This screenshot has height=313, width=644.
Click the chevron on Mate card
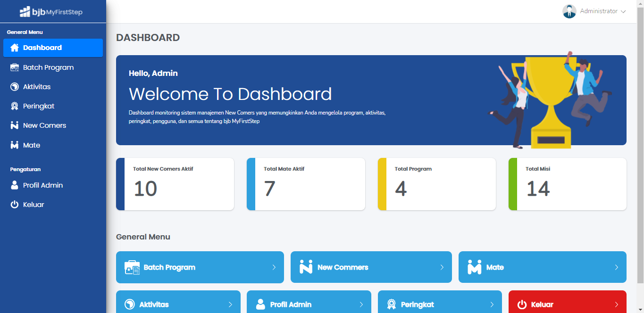pyautogui.click(x=616, y=267)
